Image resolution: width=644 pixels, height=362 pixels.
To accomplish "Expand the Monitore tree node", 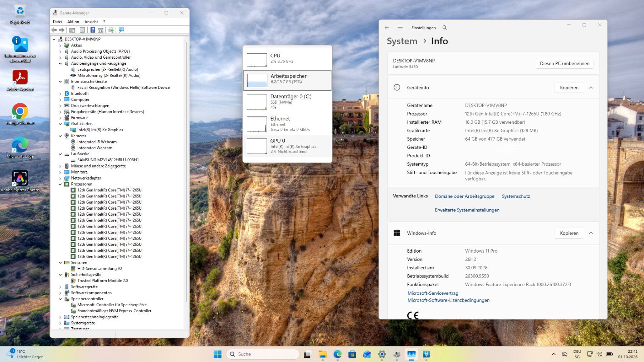I will [60, 172].
